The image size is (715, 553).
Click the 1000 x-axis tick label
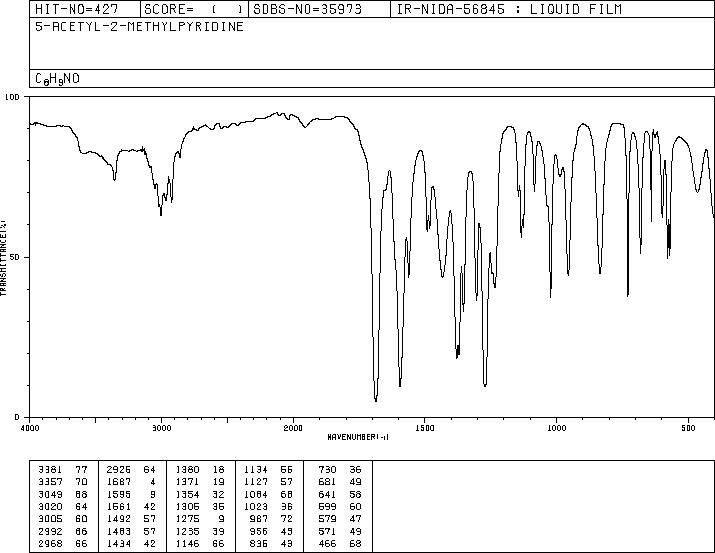click(x=556, y=428)
